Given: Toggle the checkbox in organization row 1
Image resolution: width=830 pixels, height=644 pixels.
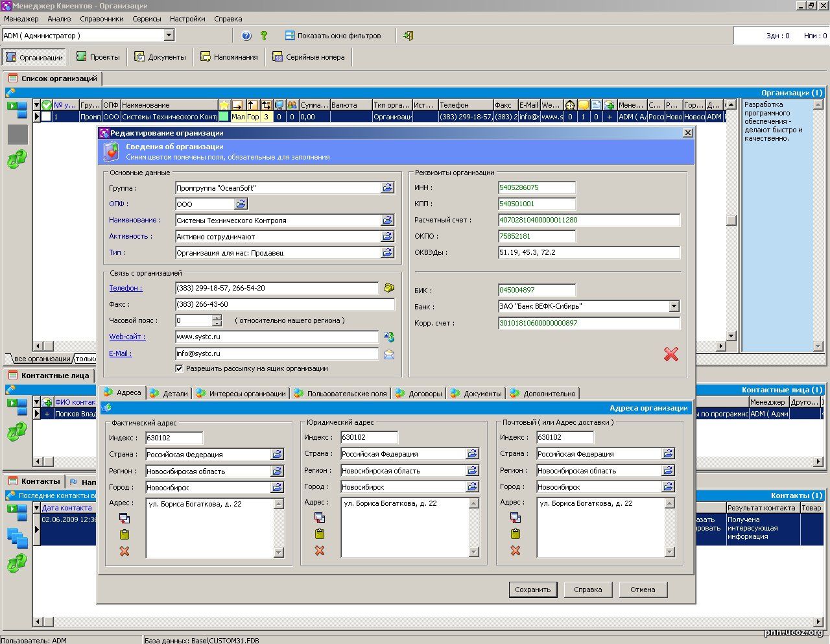Looking at the screenshot, I should (x=46, y=117).
